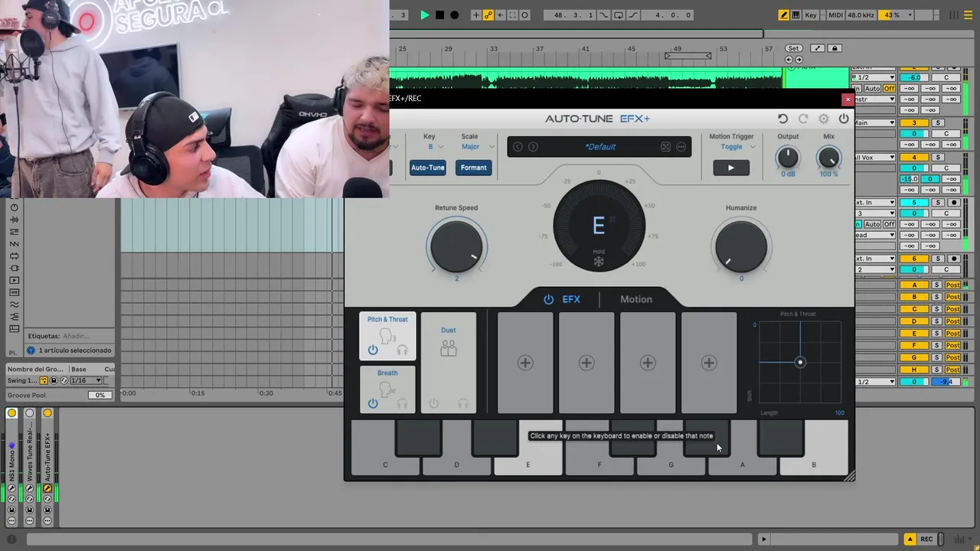Toggle the Punch-In switch icon
980x551 pixels.
click(x=603, y=15)
